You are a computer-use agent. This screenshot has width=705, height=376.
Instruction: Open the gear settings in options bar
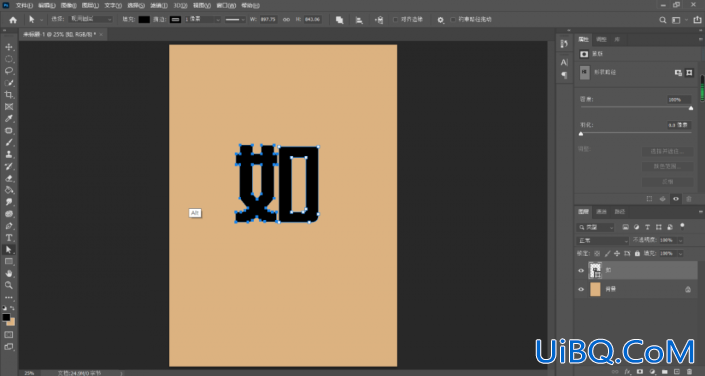[x=441, y=20]
